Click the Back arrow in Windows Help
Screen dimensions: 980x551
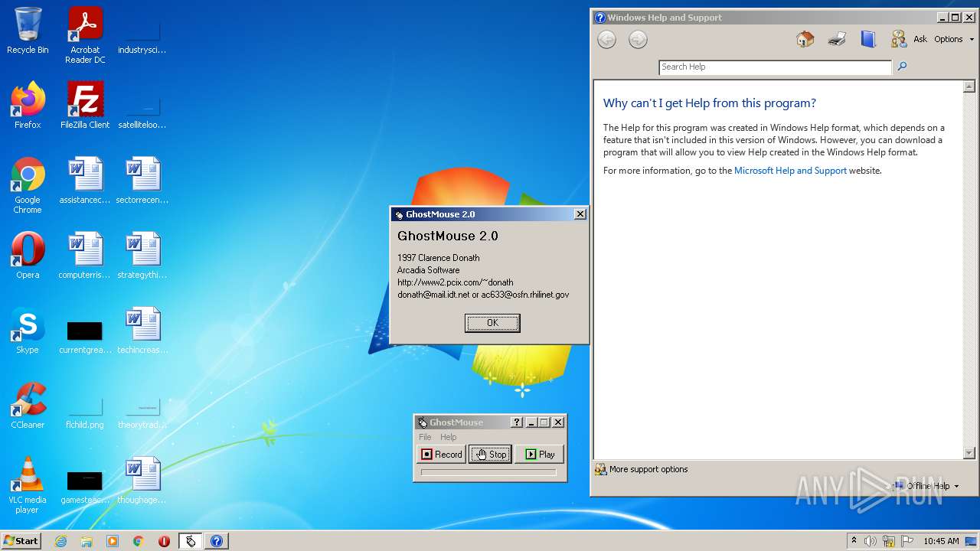(606, 40)
